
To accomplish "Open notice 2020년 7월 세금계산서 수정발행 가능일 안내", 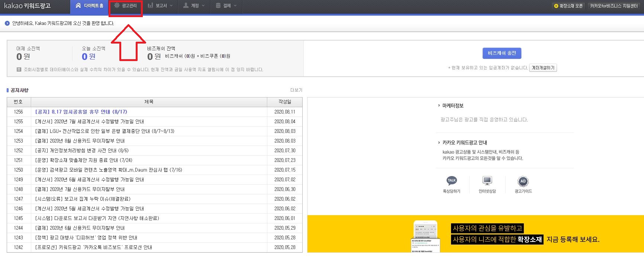I will click(90, 121).
